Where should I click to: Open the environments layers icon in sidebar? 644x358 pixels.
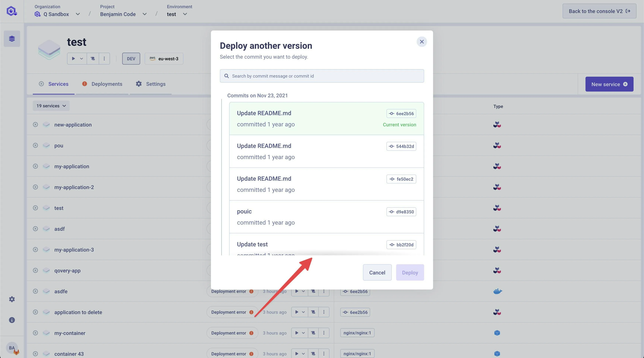coord(12,39)
